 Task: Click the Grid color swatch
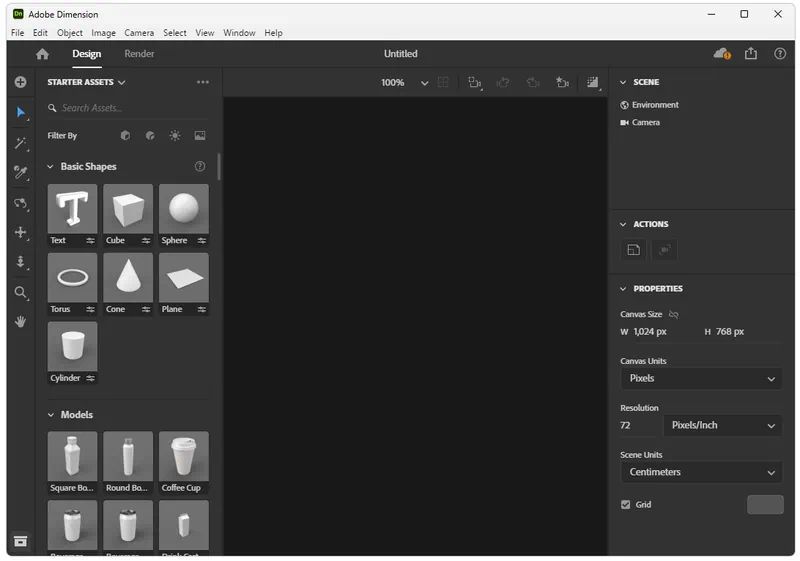coord(765,505)
